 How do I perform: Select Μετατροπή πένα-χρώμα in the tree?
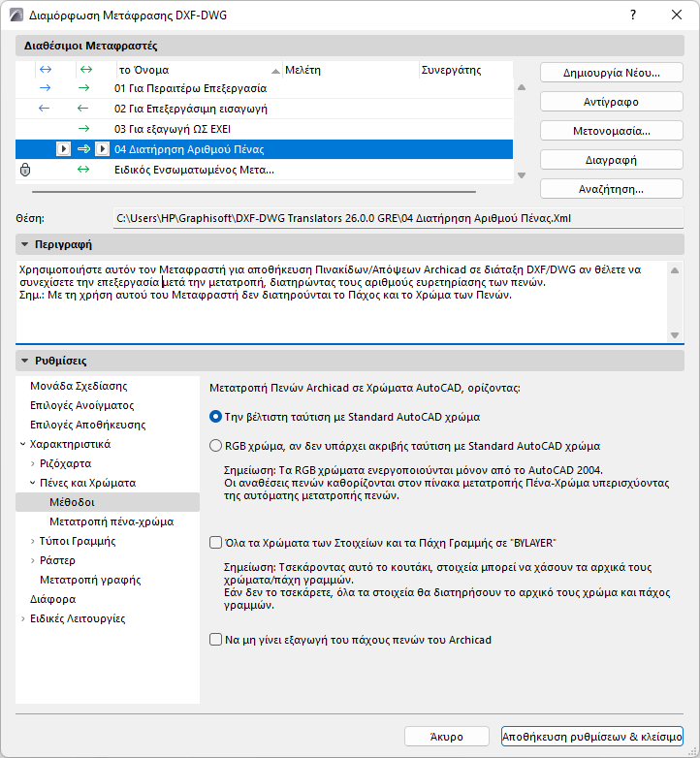tap(111, 521)
